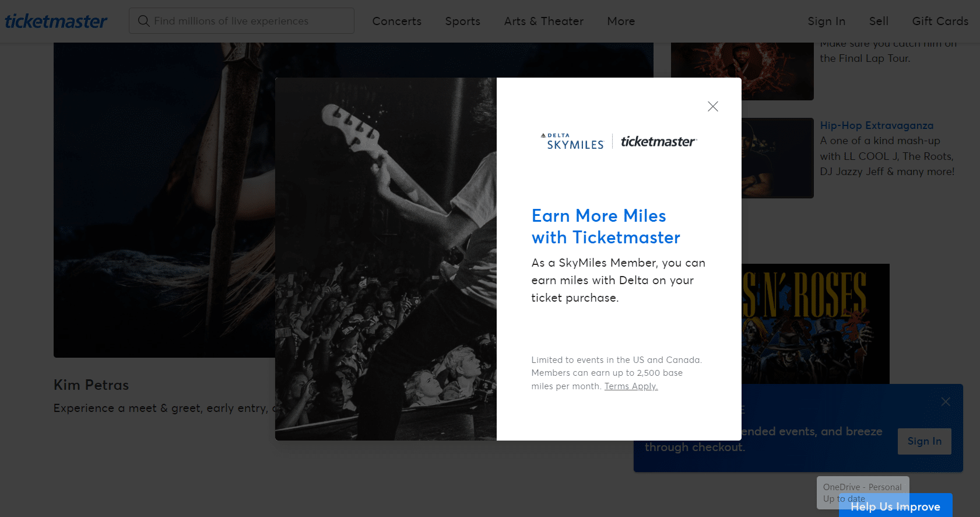Click the search magnifier icon

(x=143, y=21)
